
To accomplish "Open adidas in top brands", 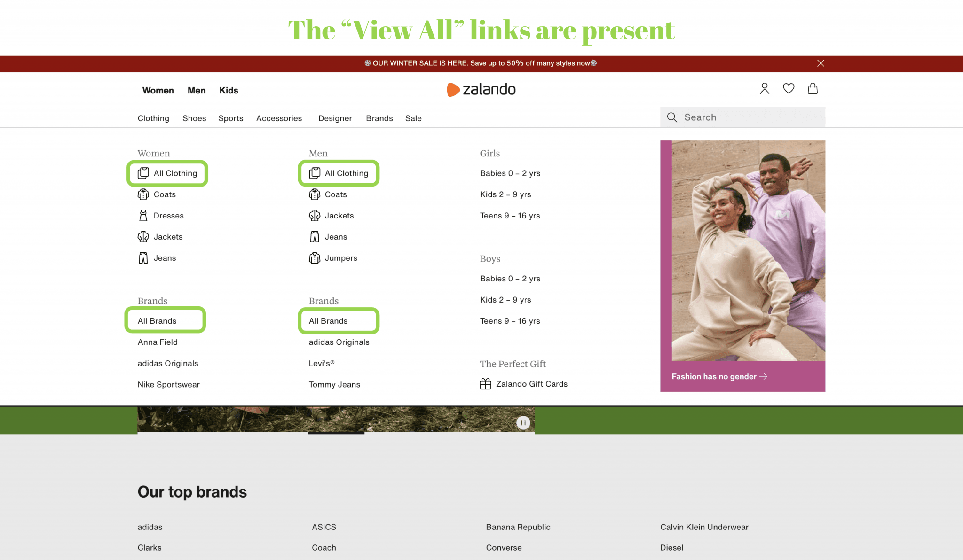I will click(x=150, y=527).
